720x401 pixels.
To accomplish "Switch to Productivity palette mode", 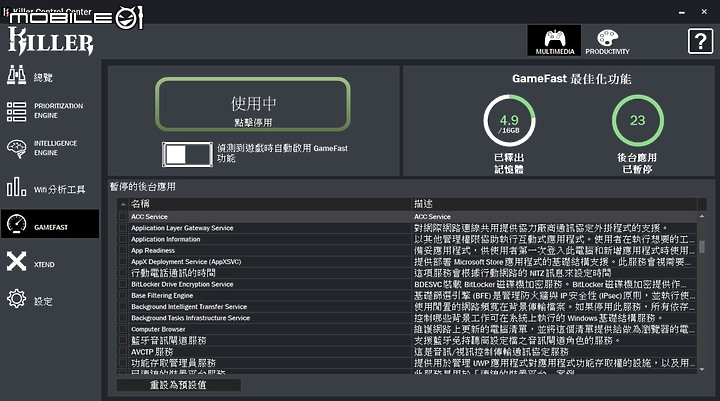I will [x=607, y=41].
